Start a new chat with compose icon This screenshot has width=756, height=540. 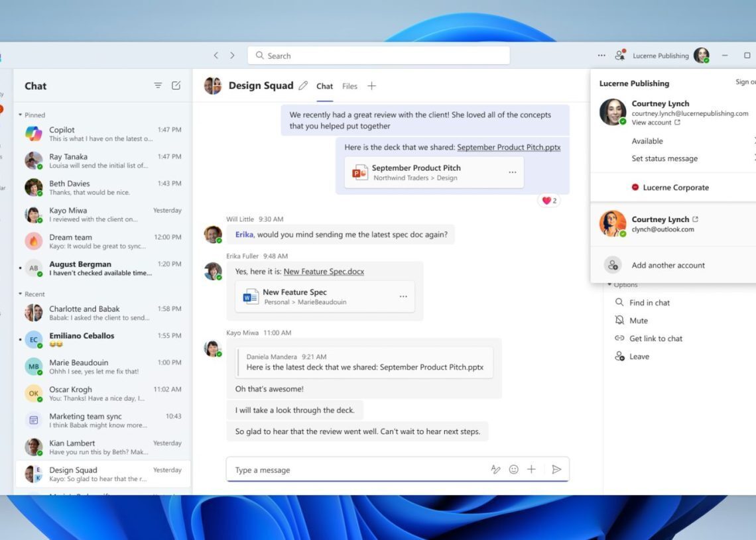tap(176, 85)
